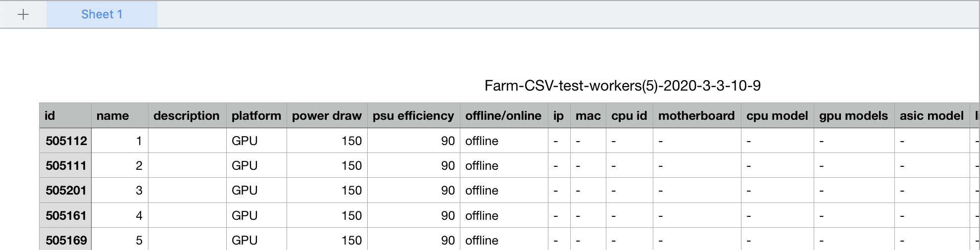Select the Sheet 1 tab

(101, 14)
